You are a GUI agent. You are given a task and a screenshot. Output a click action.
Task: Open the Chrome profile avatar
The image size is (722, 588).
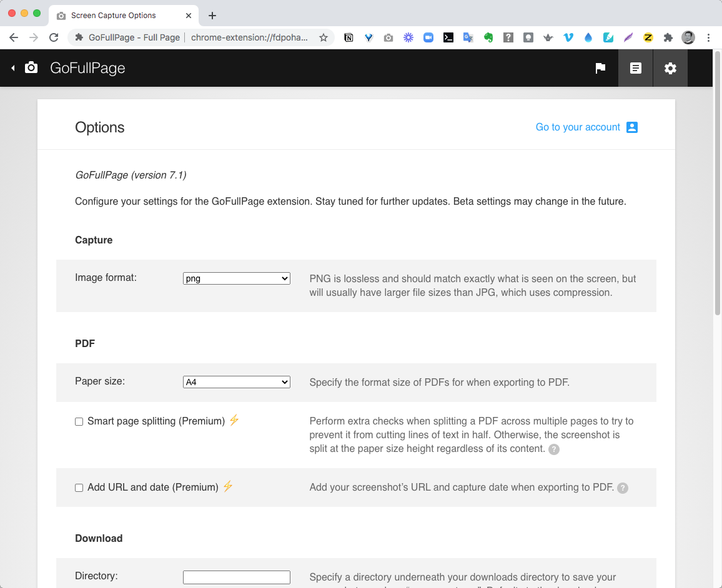688,37
